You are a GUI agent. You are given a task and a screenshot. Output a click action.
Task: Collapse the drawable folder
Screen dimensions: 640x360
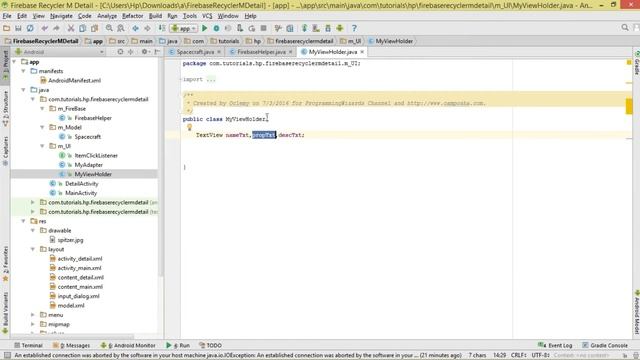(x=33, y=230)
